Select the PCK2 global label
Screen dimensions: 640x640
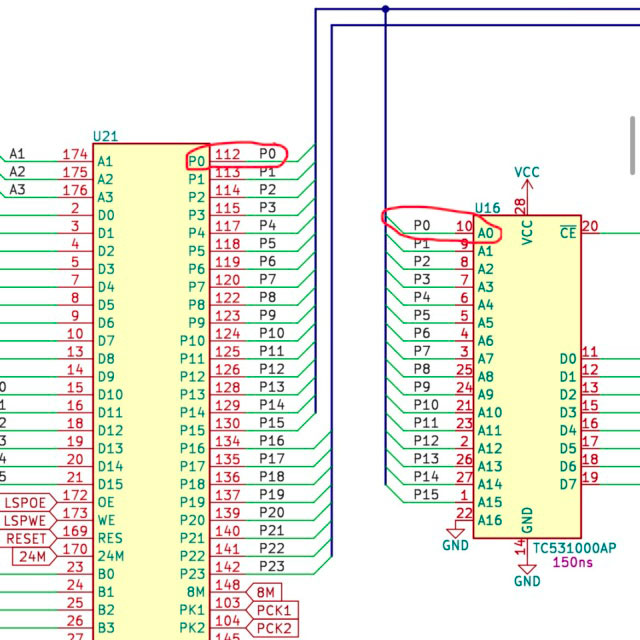273,628
